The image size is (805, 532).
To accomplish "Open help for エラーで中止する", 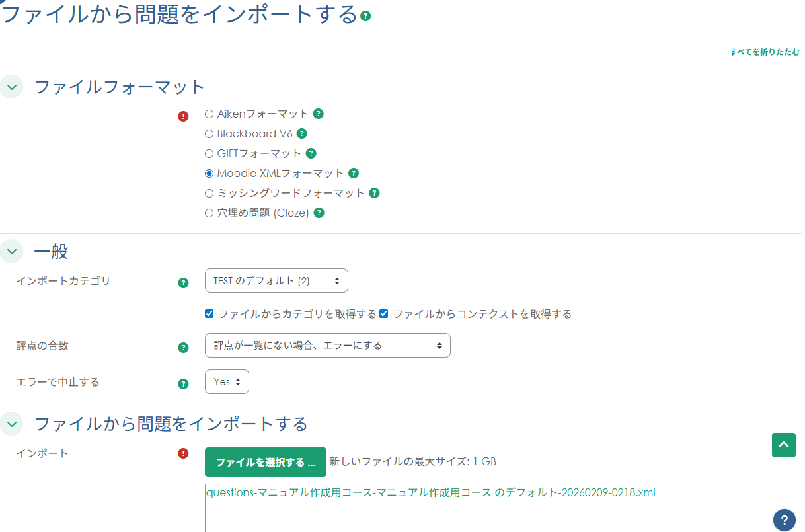I will [x=183, y=383].
